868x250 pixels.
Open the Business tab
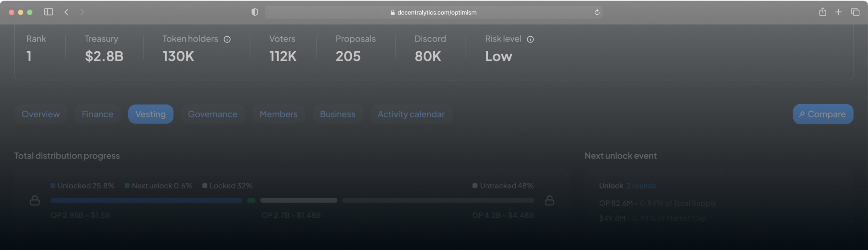tap(338, 114)
